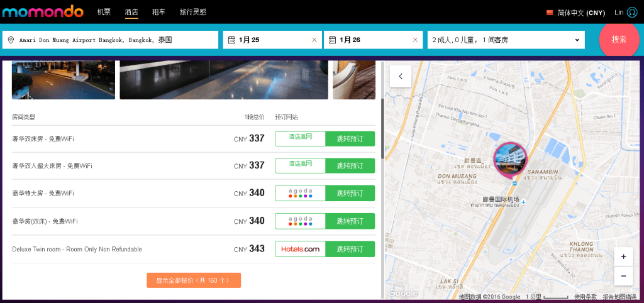Screen dimensions: 644x303
Task: Click the 预订网站 column header
Action: point(286,117)
